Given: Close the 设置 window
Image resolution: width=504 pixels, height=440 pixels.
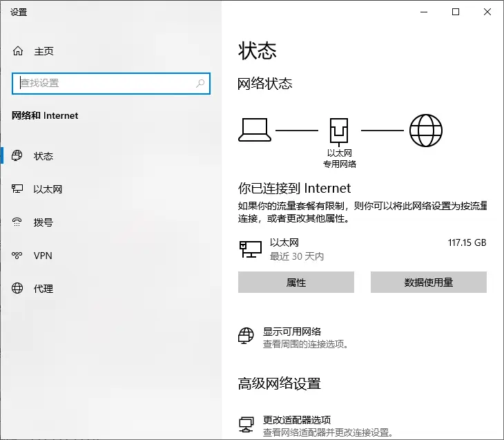Looking at the screenshot, I should coord(487,12).
